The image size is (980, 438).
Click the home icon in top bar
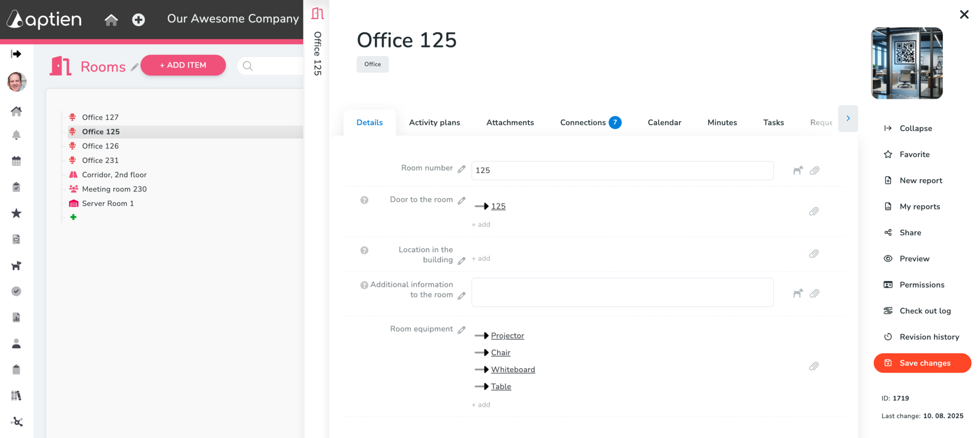click(111, 20)
